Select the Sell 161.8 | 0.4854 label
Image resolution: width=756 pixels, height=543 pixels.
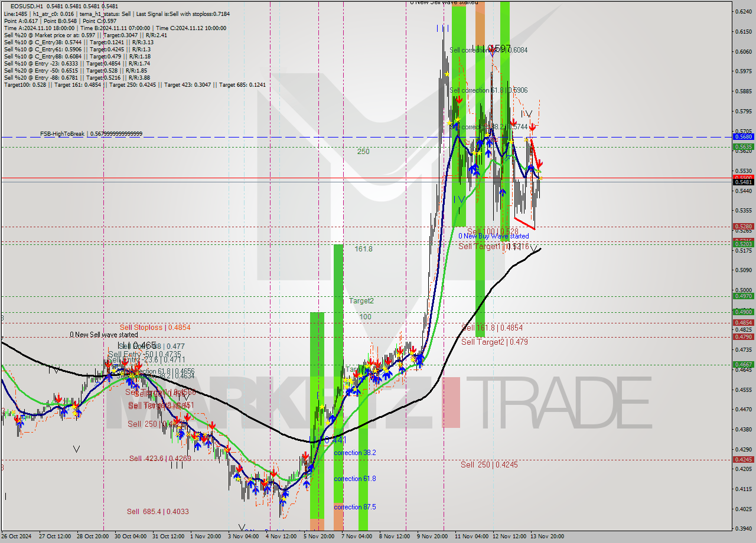[x=492, y=328]
